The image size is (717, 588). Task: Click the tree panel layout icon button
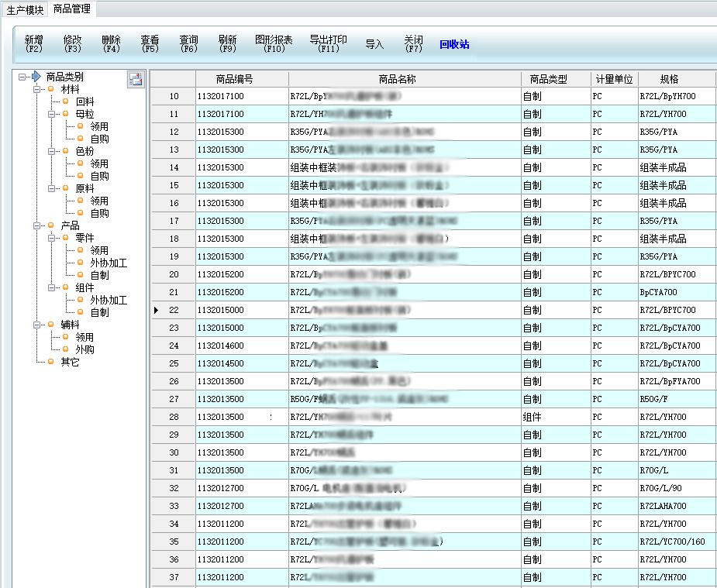[x=136, y=78]
